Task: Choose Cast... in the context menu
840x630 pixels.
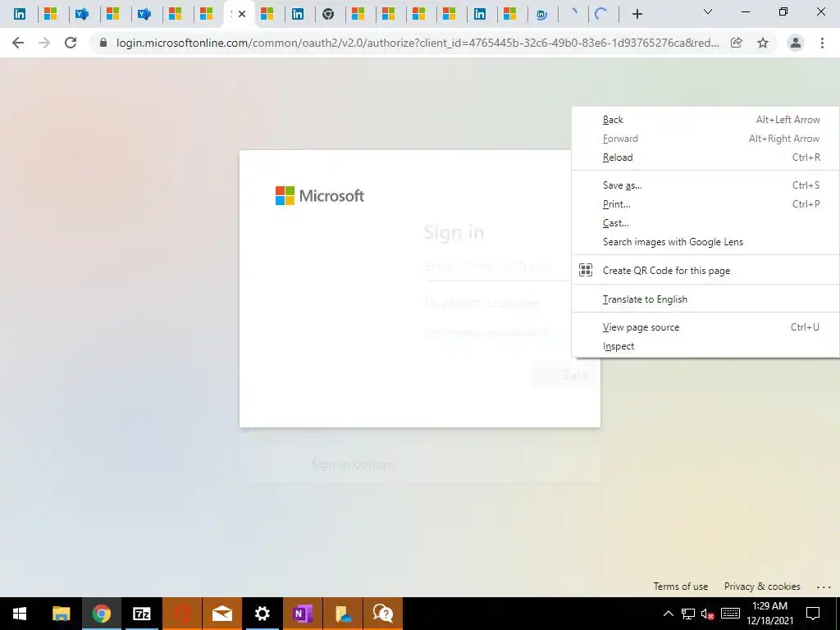Action: [705, 223]
